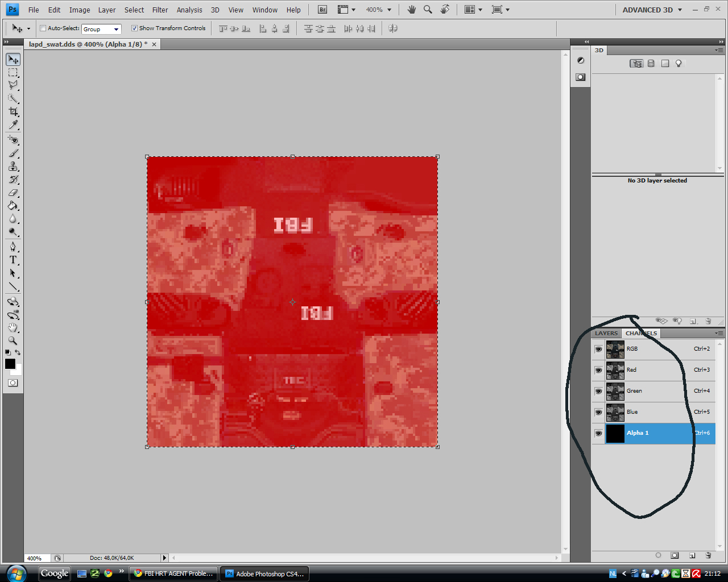The width and height of the screenshot is (728, 582).
Task: Click Filter by Materials in 3D panel
Action: coord(665,64)
